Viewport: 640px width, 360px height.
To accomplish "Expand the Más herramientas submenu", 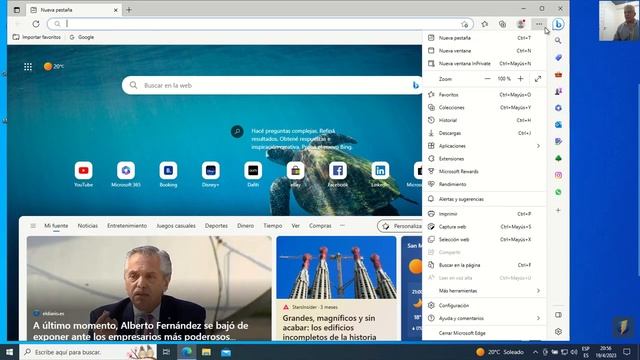I will (x=484, y=291).
